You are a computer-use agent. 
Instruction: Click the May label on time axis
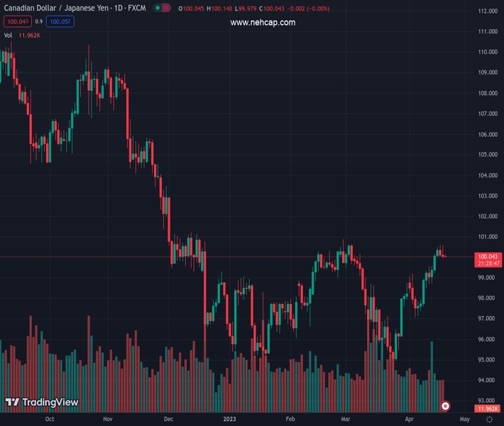(455, 419)
